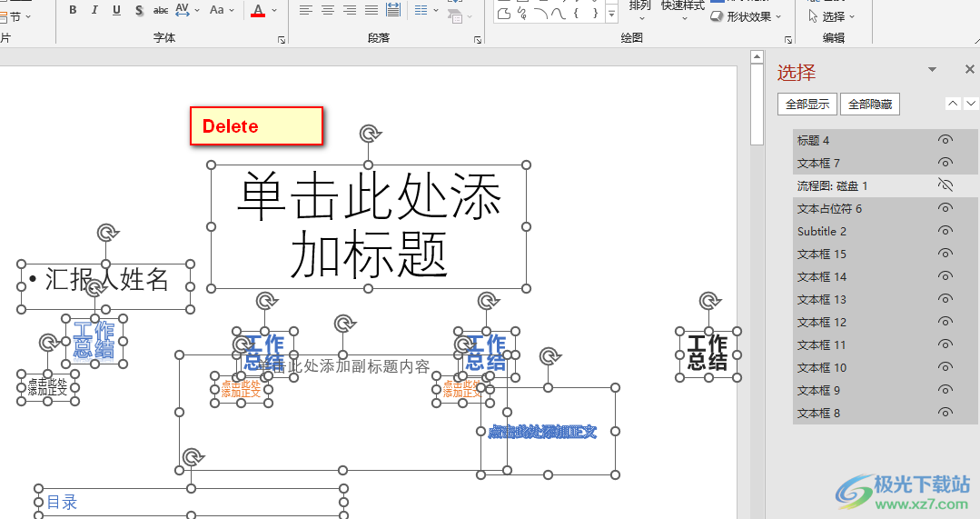Viewport: 980px width, 519px height.
Task: Toggle visibility of 文本框 15
Action: pyautogui.click(x=945, y=254)
